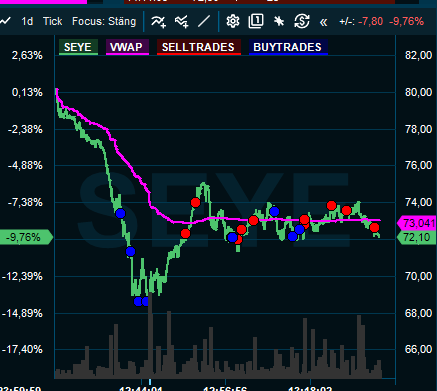437x391 pixels.
Task: Click the -9,76% change in toolbar
Action: coord(407,22)
